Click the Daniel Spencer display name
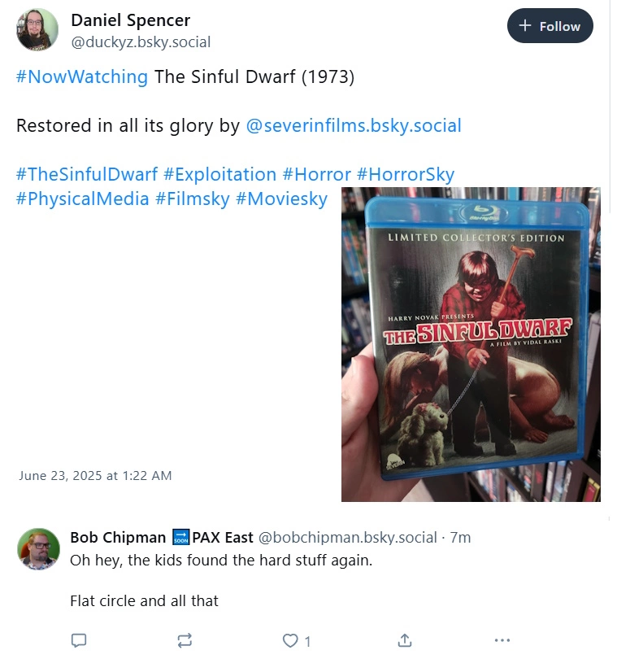The image size is (617, 672). coord(131,20)
